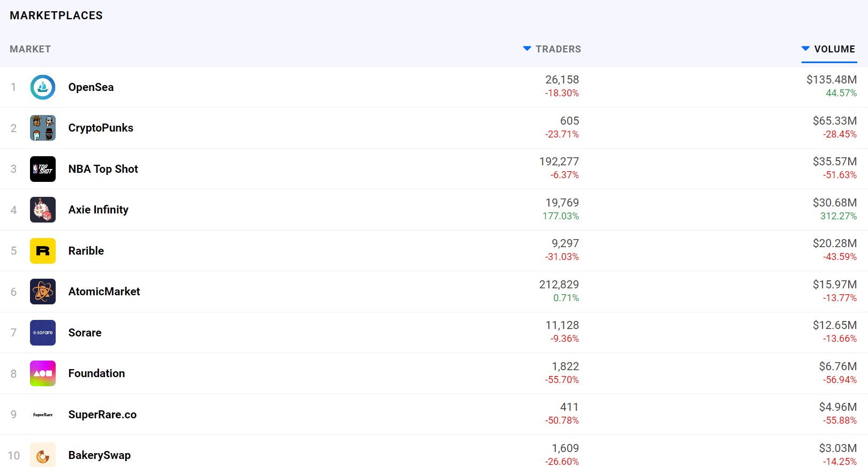Open the OpenSea marketplace link
The width and height of the screenshot is (868, 467).
pos(91,87)
